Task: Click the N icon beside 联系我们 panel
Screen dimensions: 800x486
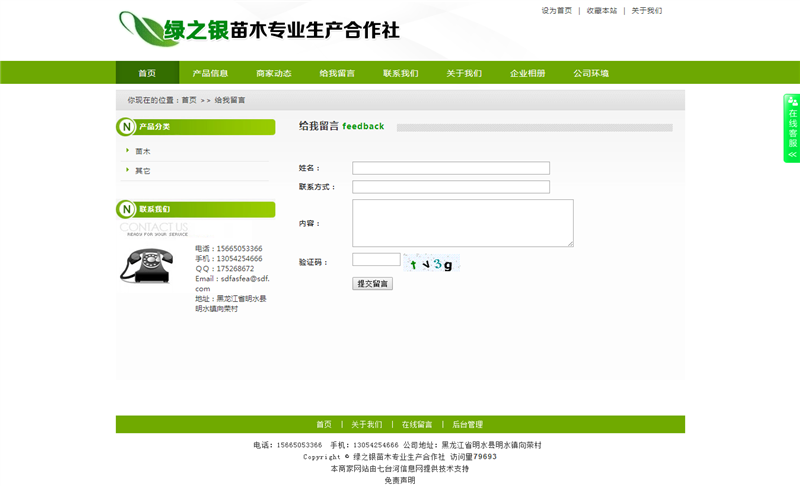Action: point(126,209)
